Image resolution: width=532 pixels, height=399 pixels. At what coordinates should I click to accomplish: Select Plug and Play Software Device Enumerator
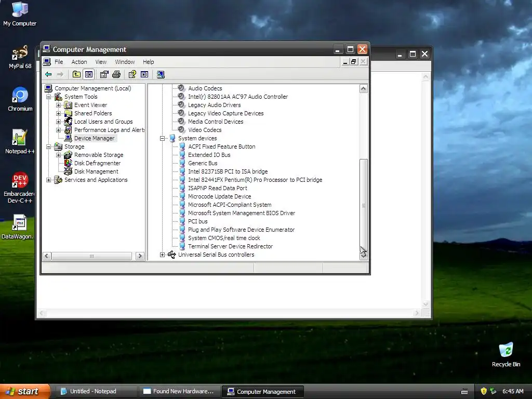pyautogui.click(x=241, y=230)
